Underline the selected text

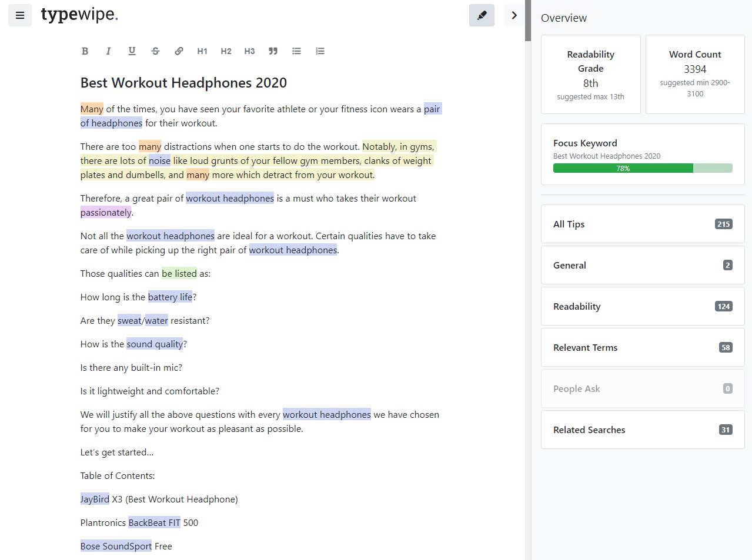pos(132,51)
